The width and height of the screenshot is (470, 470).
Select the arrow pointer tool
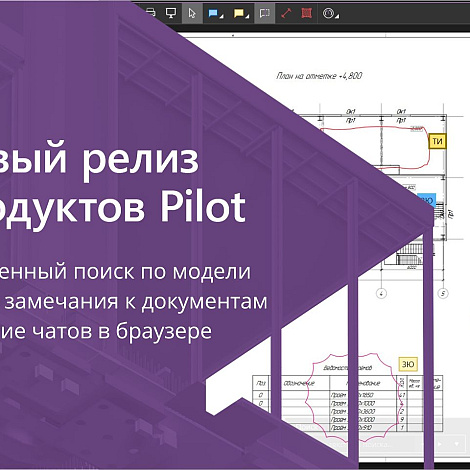click(192, 13)
